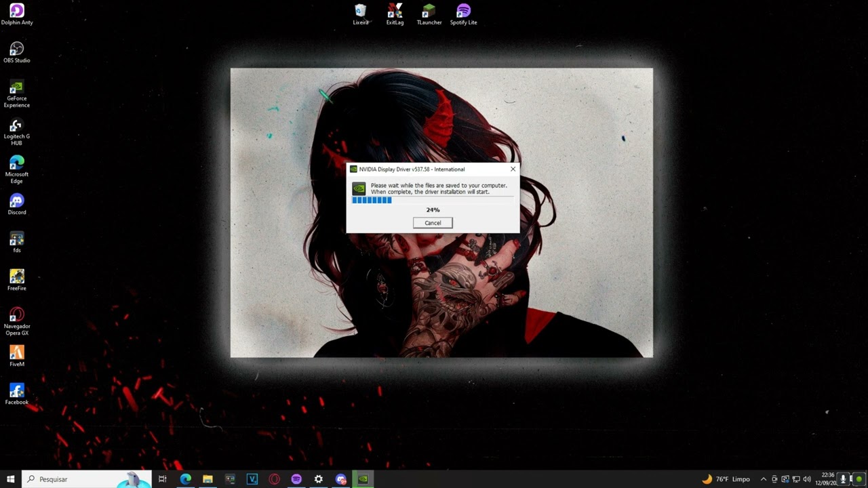Open Task View from the taskbar
This screenshot has height=488, width=868.
[163, 479]
